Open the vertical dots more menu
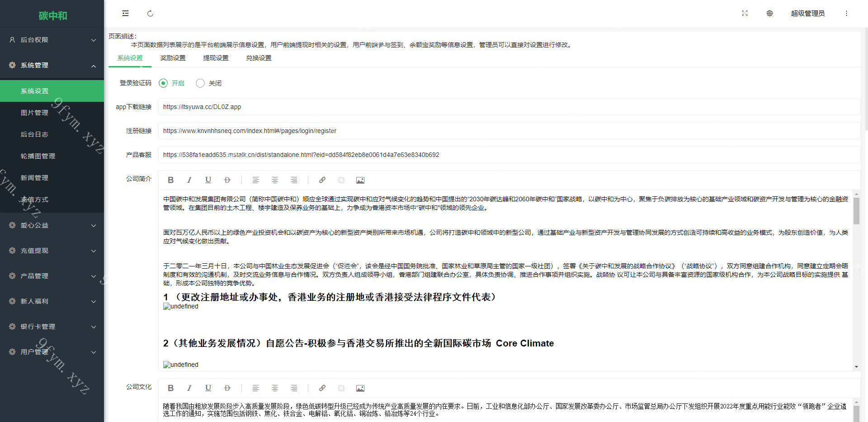The height and width of the screenshot is (422, 868). (846, 13)
